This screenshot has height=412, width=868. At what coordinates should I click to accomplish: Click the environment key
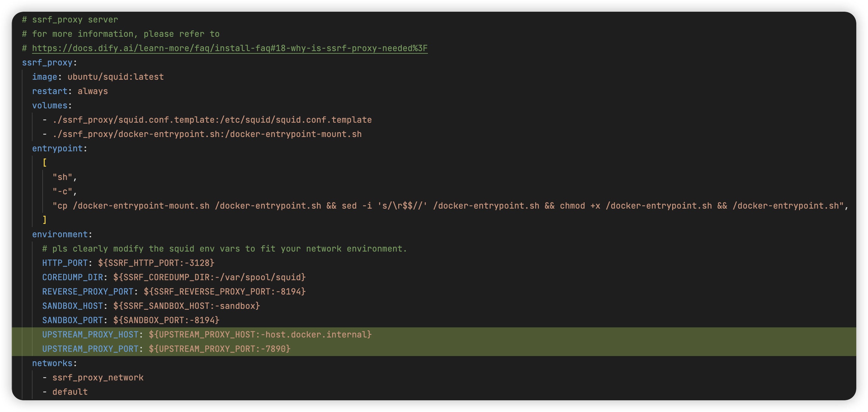(60, 234)
